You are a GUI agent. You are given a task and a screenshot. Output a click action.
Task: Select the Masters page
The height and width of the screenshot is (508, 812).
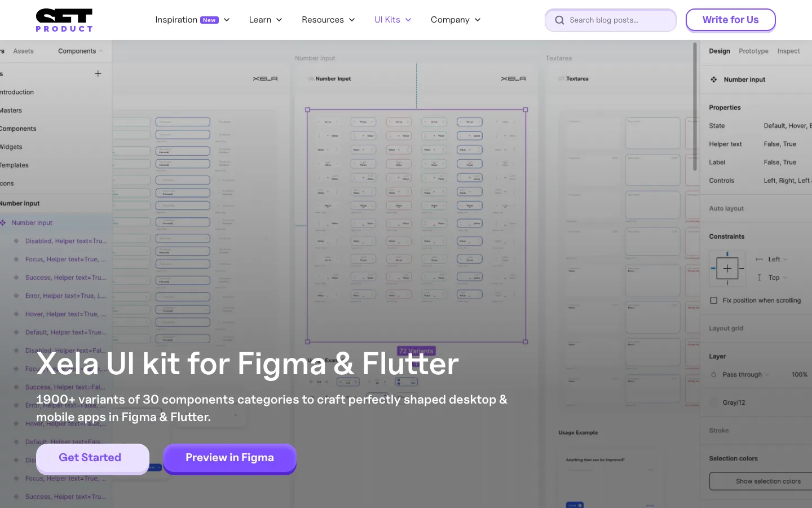click(x=11, y=111)
